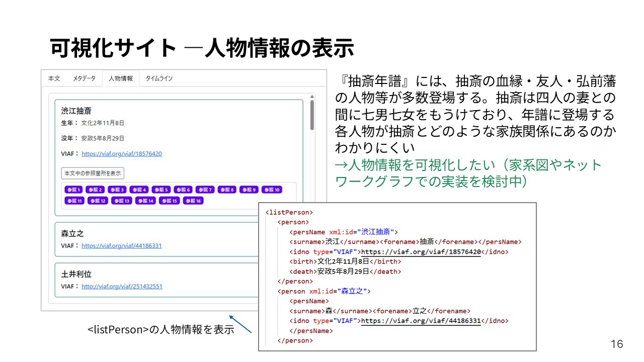Select the 参照 13 badge
This screenshot has width=644, height=362.
pyautogui.click(x=122, y=201)
